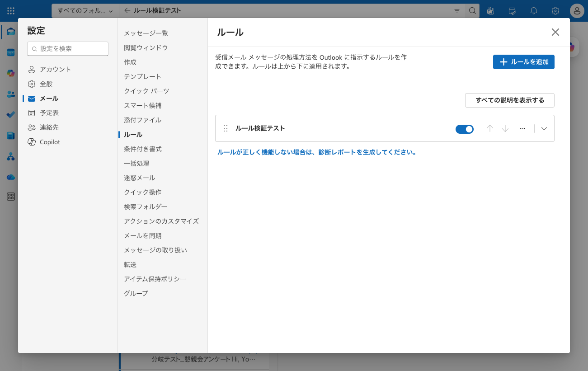The width and height of the screenshot is (588, 371).
Task: Open the app launcher waffle icon
Action: pyautogui.click(x=11, y=10)
